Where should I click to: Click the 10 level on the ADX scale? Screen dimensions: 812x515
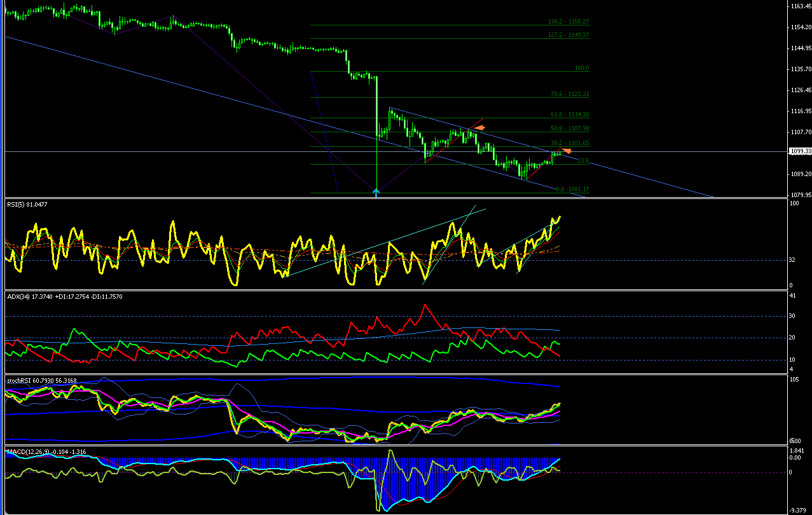pyautogui.click(x=792, y=360)
